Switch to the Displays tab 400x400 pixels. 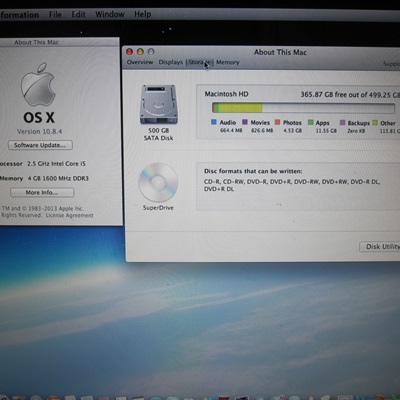[x=171, y=62]
